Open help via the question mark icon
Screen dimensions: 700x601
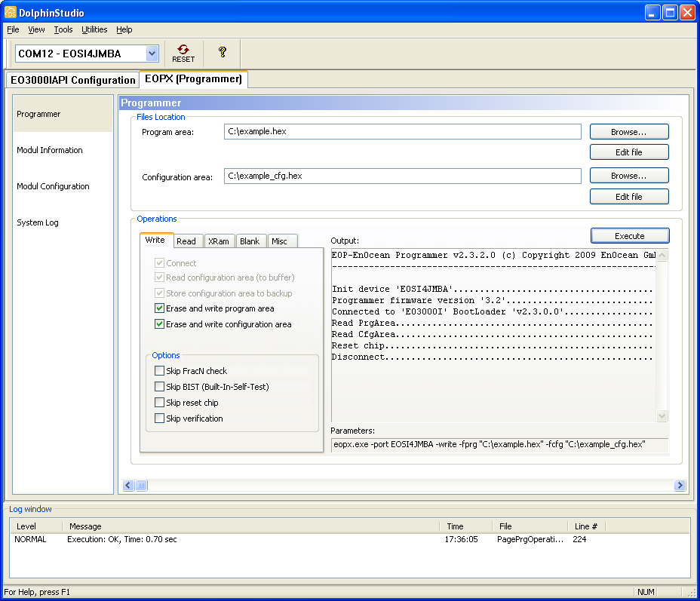222,53
